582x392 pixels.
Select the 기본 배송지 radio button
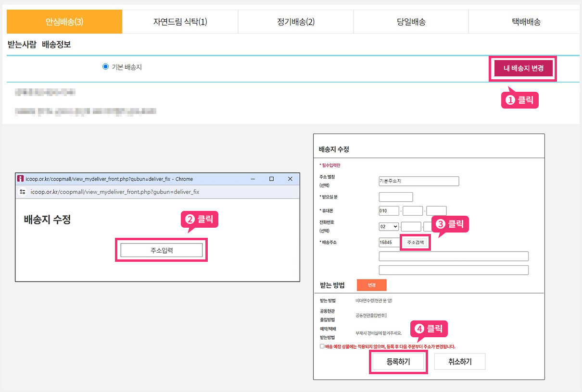point(106,67)
